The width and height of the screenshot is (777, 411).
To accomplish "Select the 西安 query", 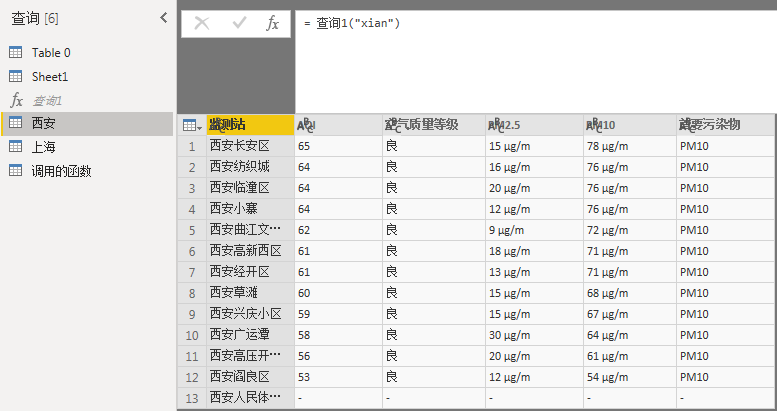I will tap(44, 123).
